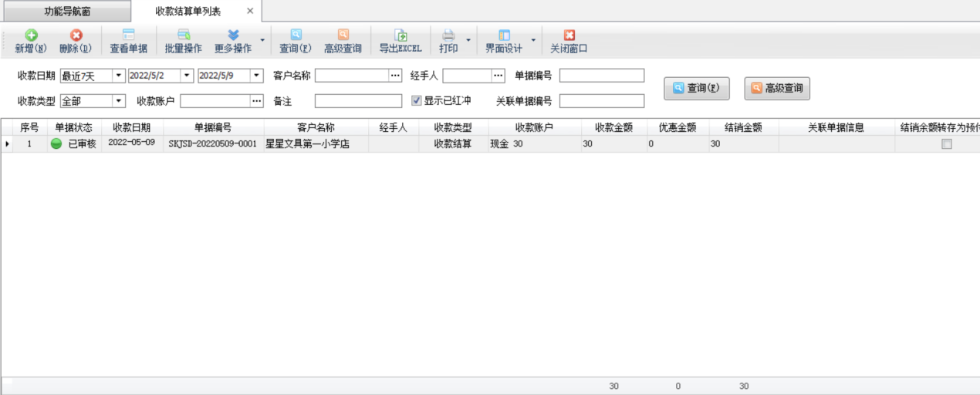Image resolution: width=980 pixels, height=395 pixels.
Task: Click the 打印 printer icon
Action: [x=448, y=35]
